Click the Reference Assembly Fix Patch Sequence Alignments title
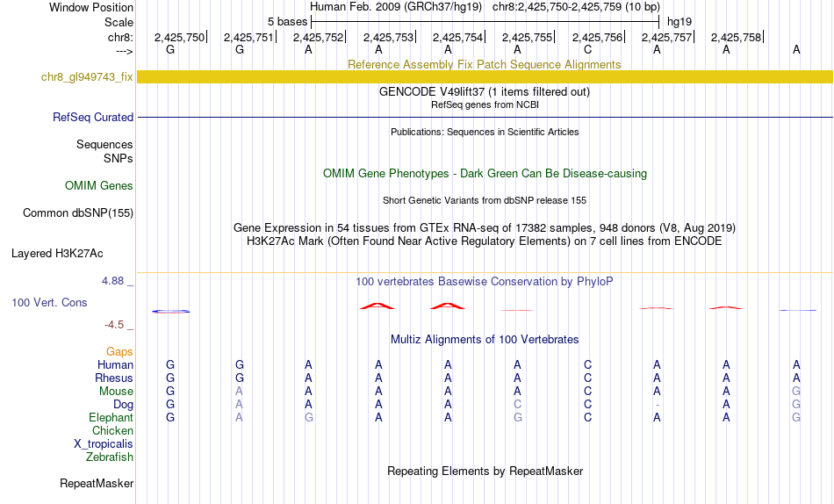Image resolution: width=834 pixels, height=504 pixels. [x=484, y=64]
